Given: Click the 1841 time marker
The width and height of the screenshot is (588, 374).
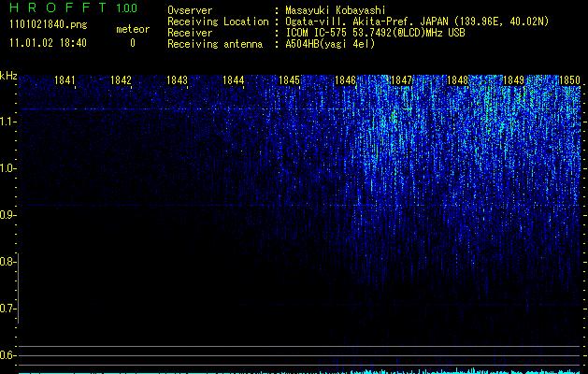Looking at the screenshot, I should pyautogui.click(x=65, y=80).
